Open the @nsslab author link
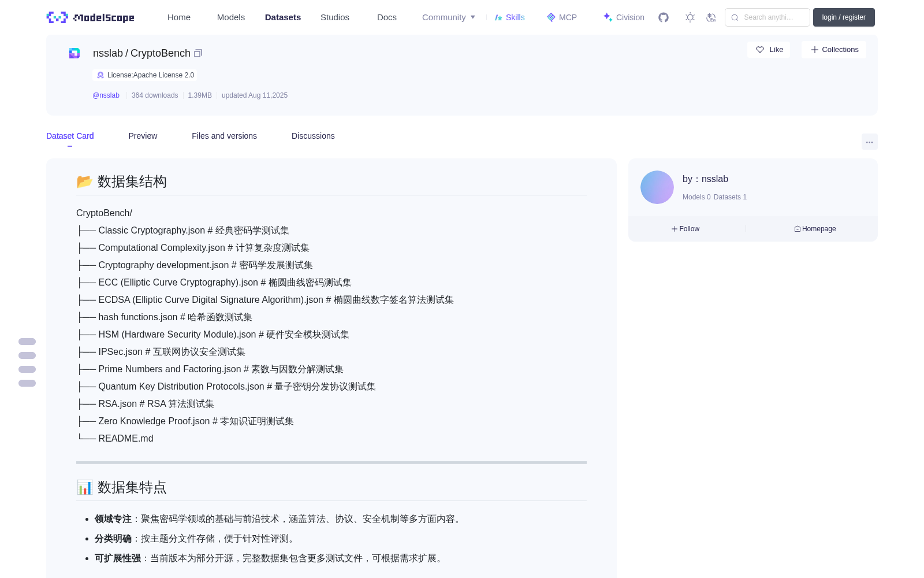The image size is (924, 578). click(106, 95)
